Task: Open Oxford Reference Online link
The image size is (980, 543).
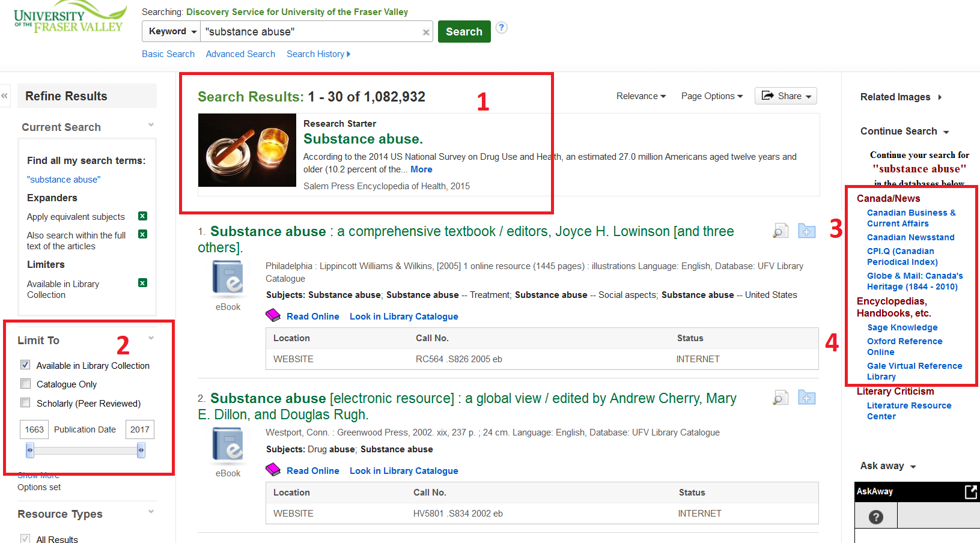Action: coord(904,347)
